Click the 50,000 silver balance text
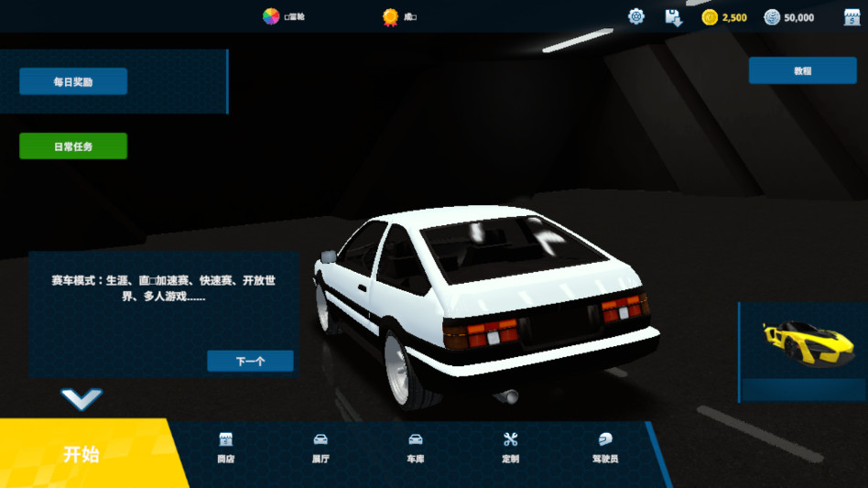This screenshot has width=868, height=488. 798,17
